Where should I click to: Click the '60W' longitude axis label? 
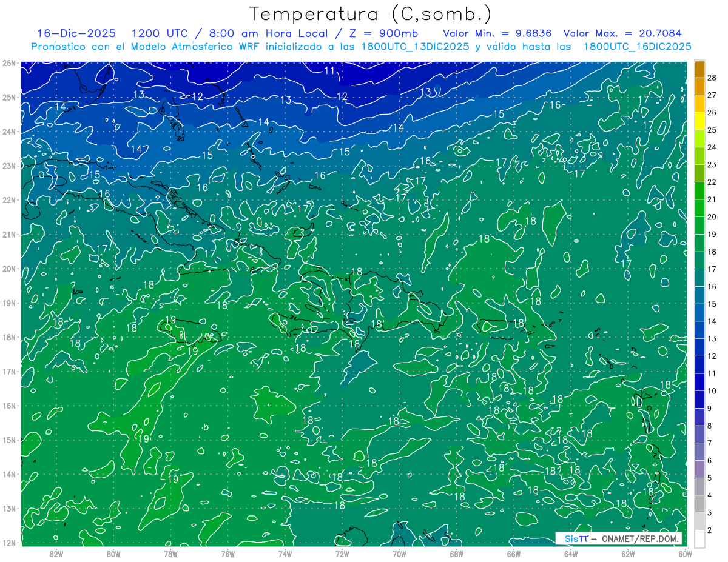coord(685,554)
